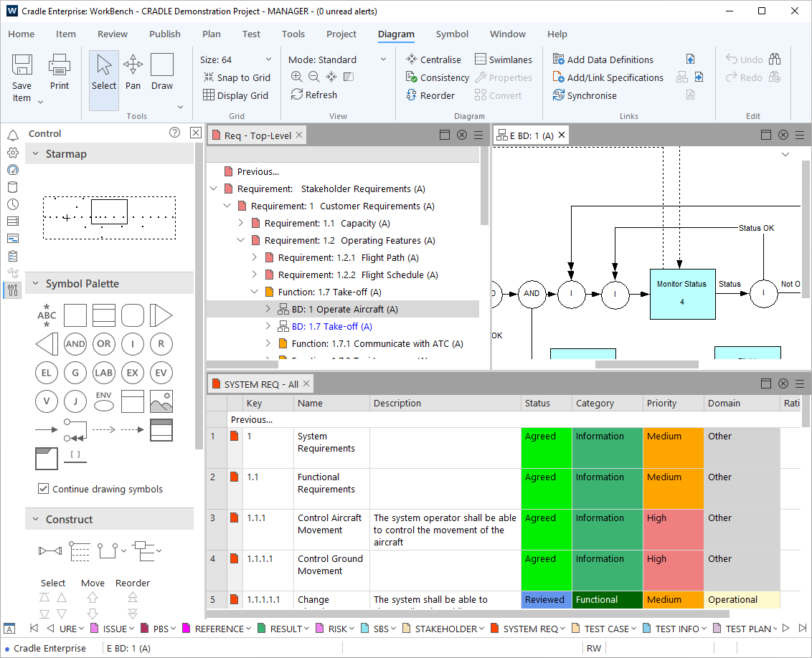Collapse the Symbol Palette section

pyautogui.click(x=36, y=283)
